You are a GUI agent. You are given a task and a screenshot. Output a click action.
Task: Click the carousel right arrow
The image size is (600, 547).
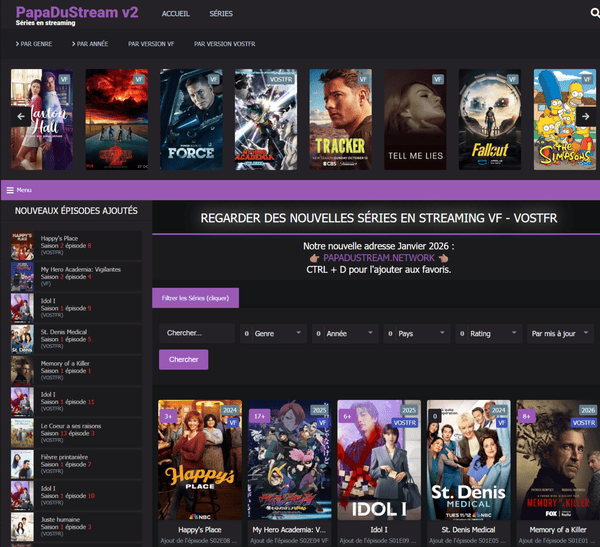(x=585, y=116)
